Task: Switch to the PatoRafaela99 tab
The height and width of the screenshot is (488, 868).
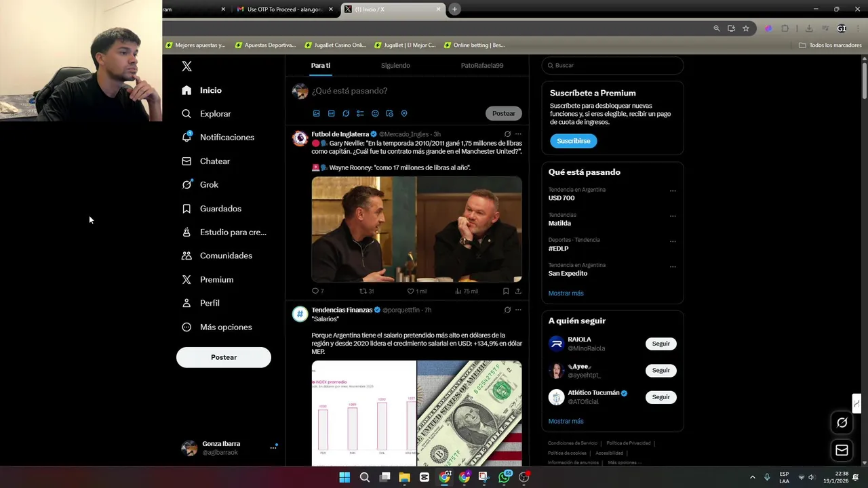Action: click(x=482, y=66)
